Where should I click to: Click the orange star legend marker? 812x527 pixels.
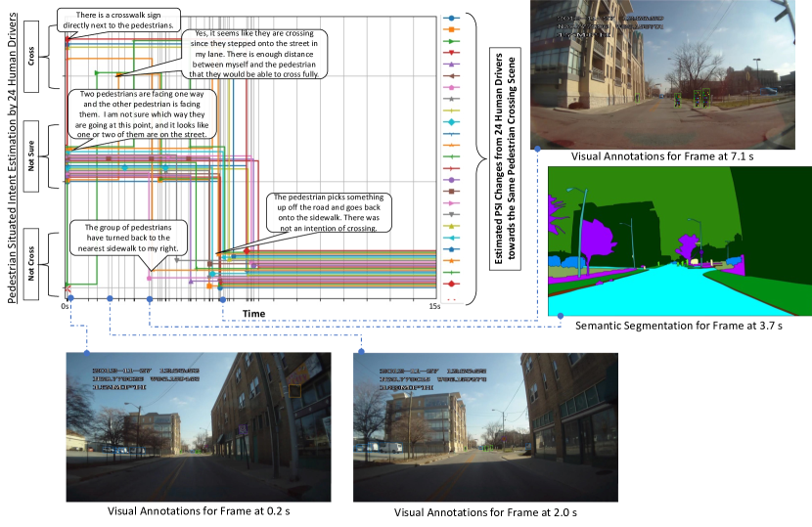click(x=452, y=261)
